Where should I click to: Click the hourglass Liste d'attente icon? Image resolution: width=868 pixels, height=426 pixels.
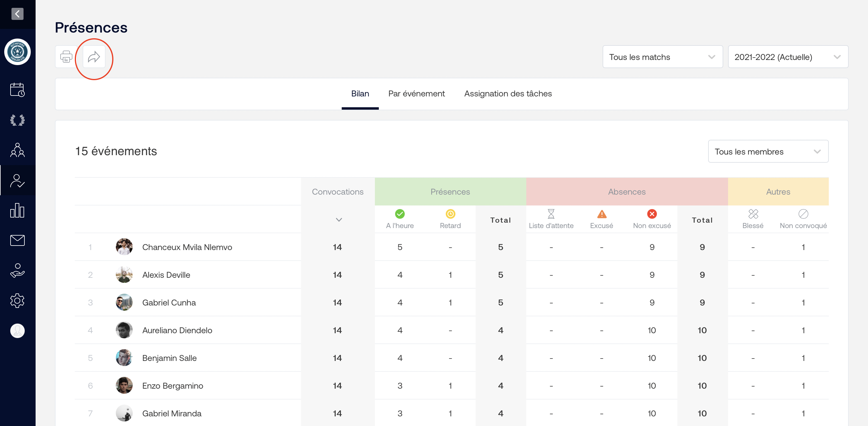pyautogui.click(x=551, y=214)
